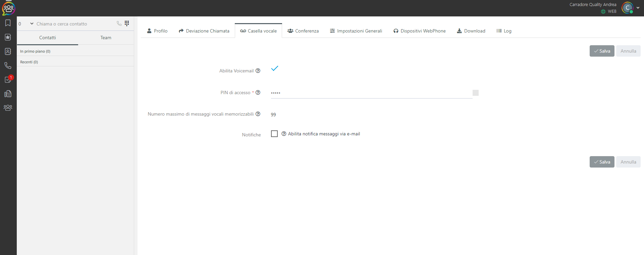Toggle PIN visibility square at field end
644x255 pixels.
click(476, 93)
